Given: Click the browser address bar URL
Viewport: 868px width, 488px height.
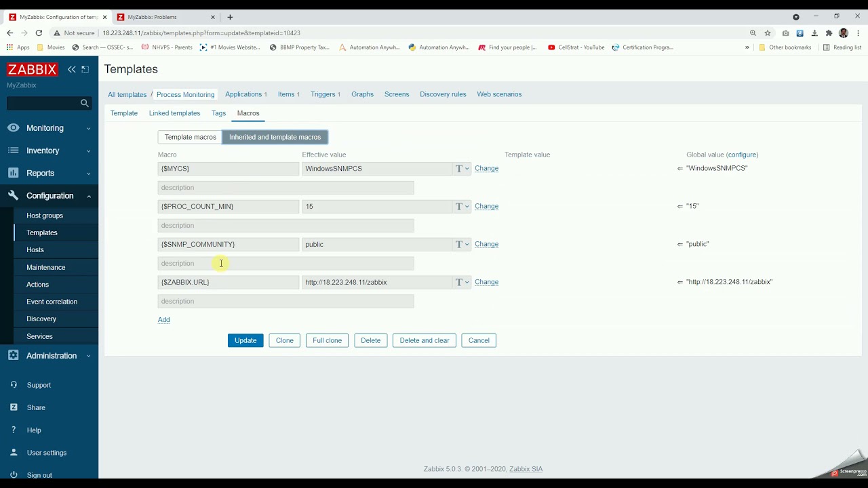Looking at the screenshot, I should tap(201, 33).
